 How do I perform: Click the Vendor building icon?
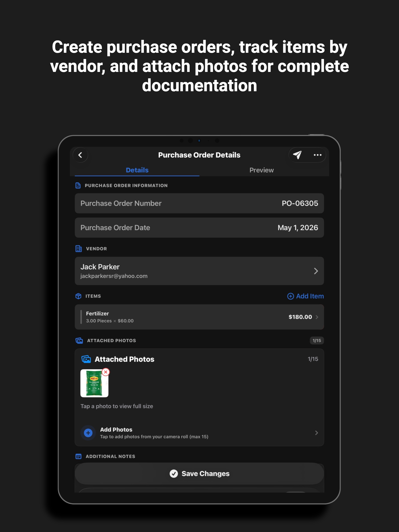click(x=78, y=248)
